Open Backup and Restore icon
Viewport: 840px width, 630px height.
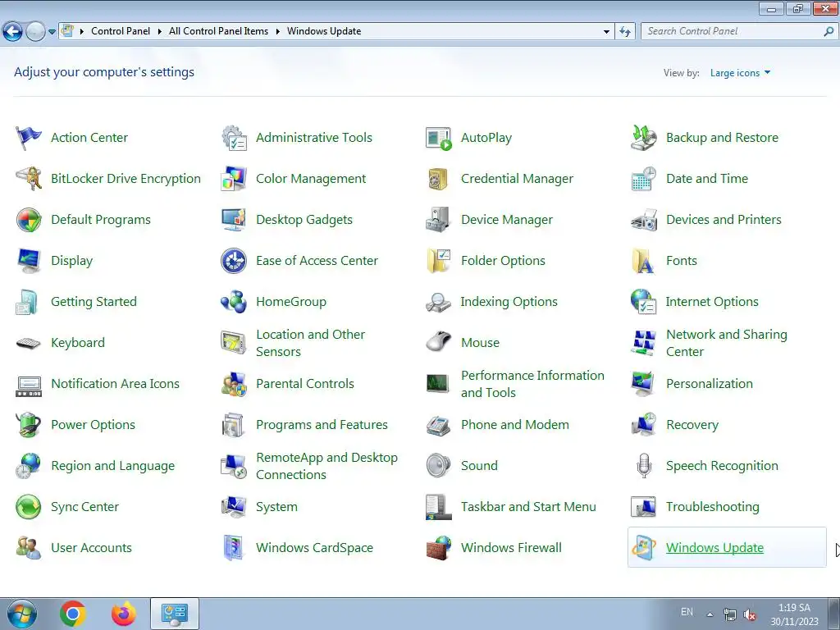643,138
